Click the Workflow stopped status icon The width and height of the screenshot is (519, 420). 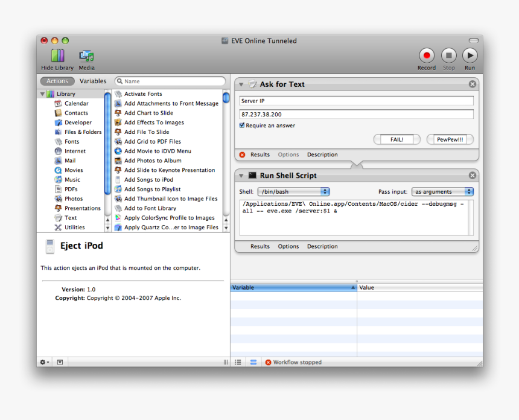click(268, 363)
